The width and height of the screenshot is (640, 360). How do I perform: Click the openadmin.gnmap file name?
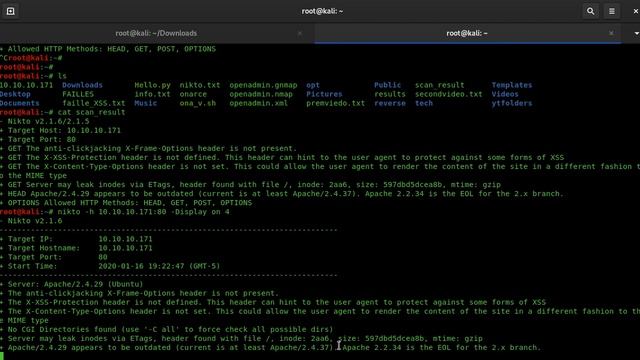pyautogui.click(x=263, y=85)
